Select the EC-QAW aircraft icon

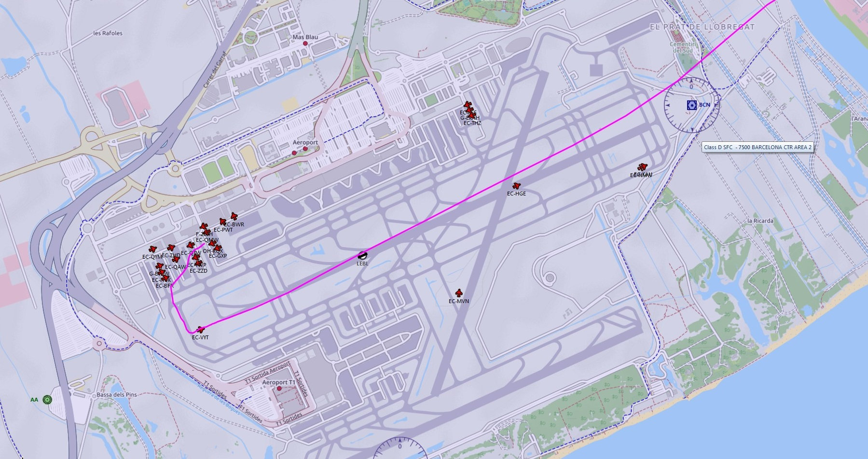pyautogui.click(x=176, y=260)
